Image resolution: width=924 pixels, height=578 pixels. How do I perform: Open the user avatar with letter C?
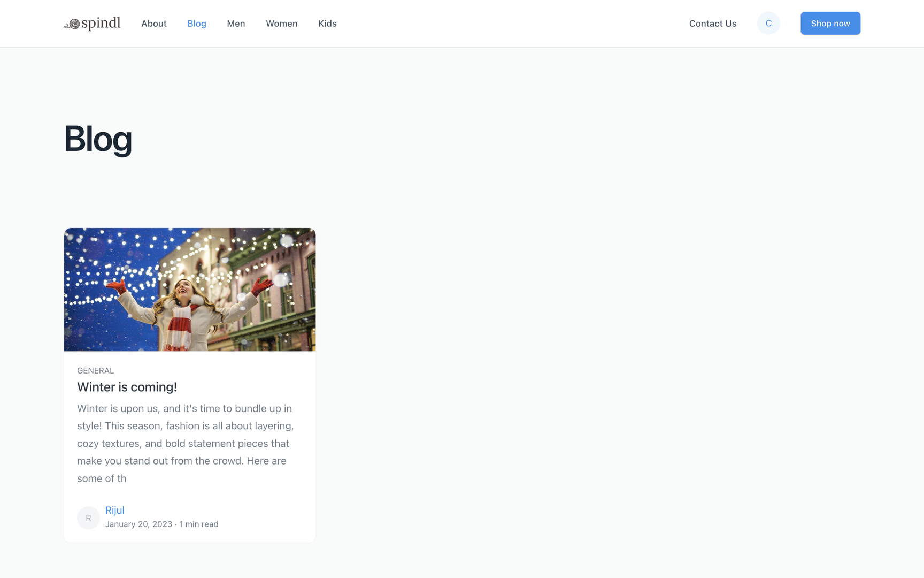tap(768, 23)
